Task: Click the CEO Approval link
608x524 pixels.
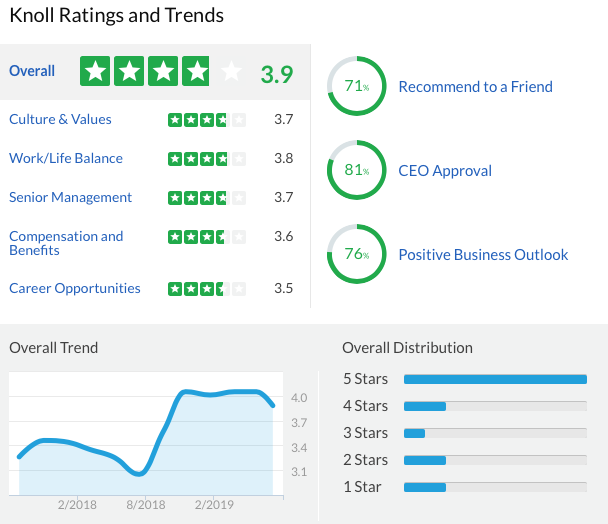Action: coord(445,171)
